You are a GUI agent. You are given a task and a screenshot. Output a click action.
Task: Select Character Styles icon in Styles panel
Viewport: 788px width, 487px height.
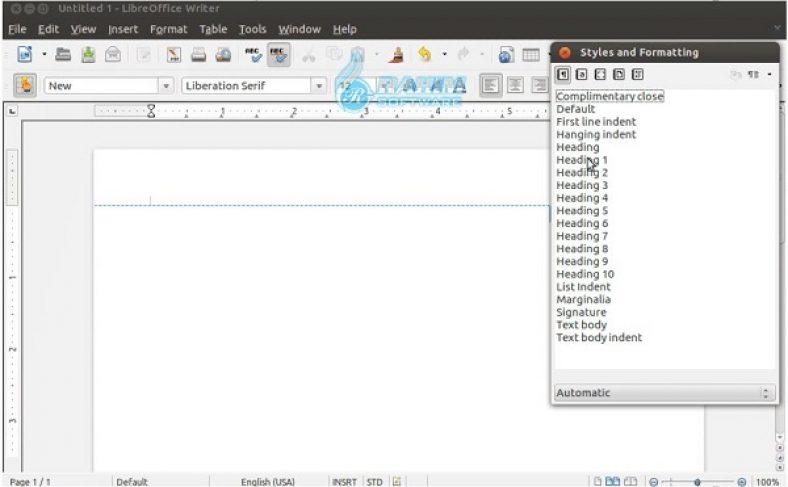[x=581, y=74]
